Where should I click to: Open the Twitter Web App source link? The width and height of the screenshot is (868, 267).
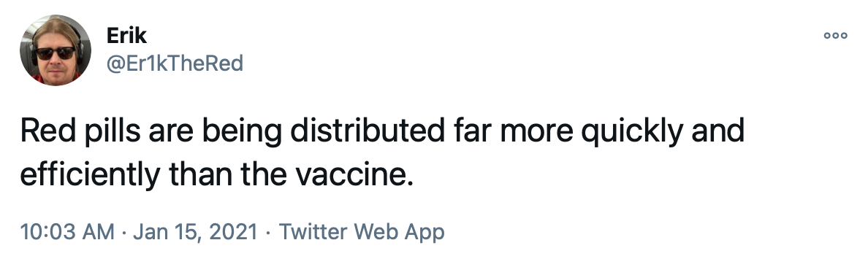pos(362,231)
